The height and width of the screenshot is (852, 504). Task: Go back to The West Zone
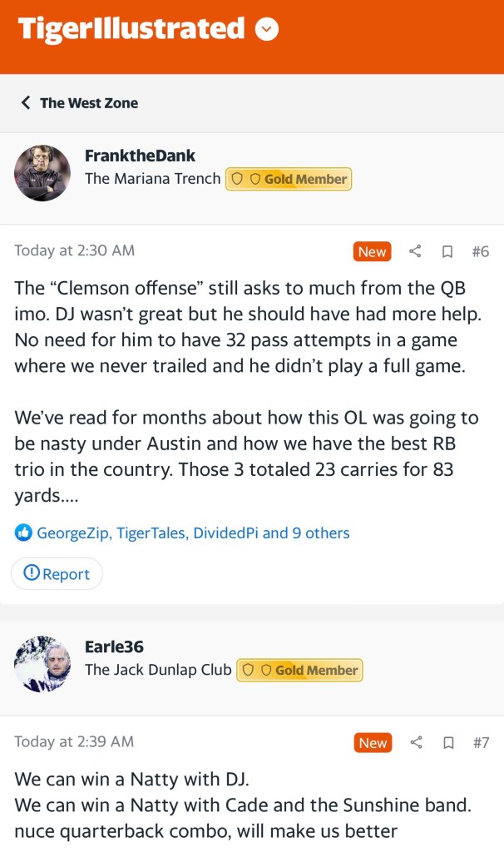point(80,103)
